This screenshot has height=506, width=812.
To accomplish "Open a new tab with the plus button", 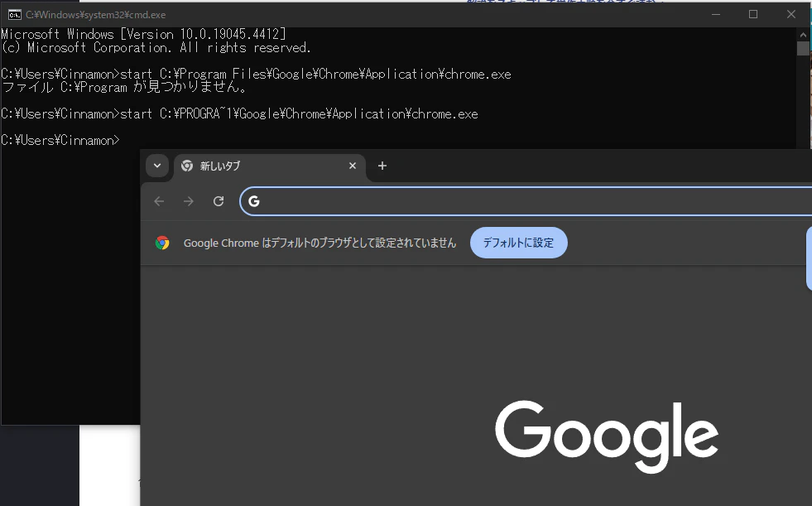I will pyautogui.click(x=382, y=166).
